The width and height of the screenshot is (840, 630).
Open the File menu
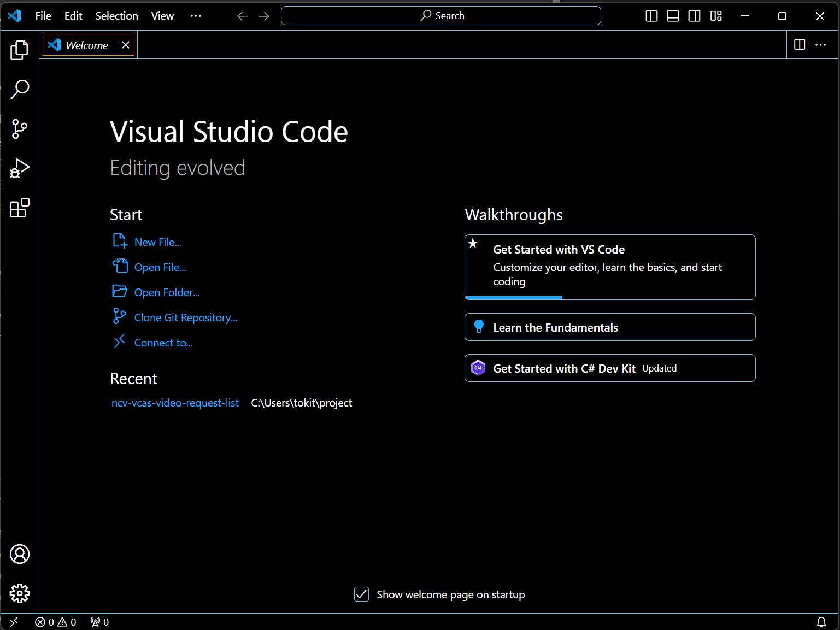point(43,16)
